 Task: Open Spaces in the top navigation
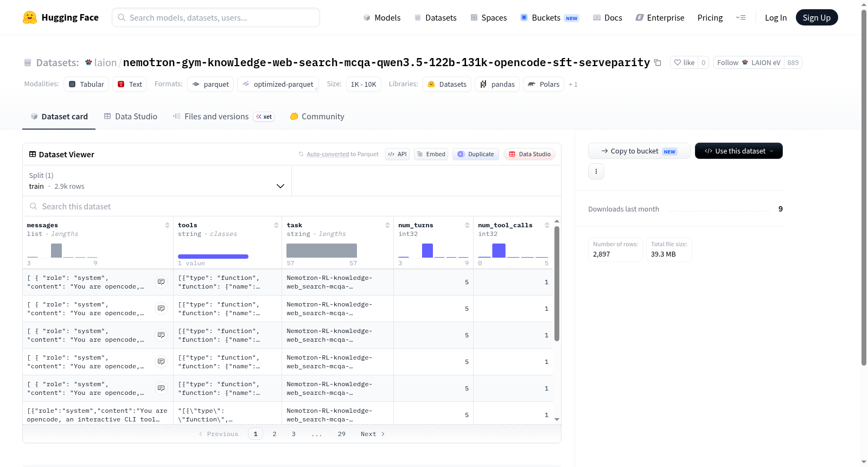(x=488, y=17)
